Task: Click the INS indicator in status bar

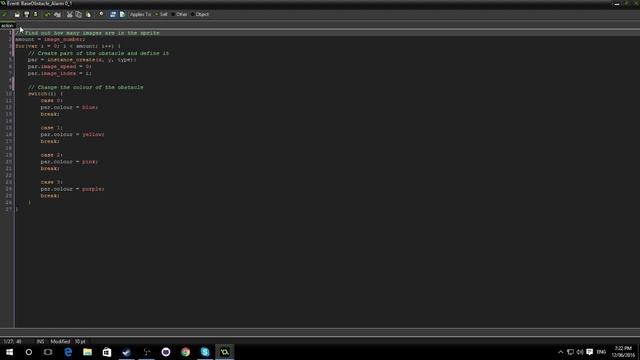Action: 40,341
